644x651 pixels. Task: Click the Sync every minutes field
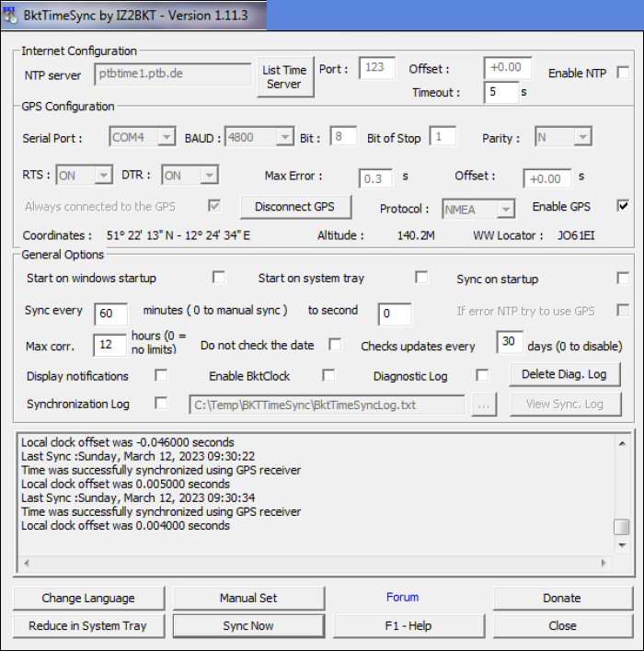[110, 314]
